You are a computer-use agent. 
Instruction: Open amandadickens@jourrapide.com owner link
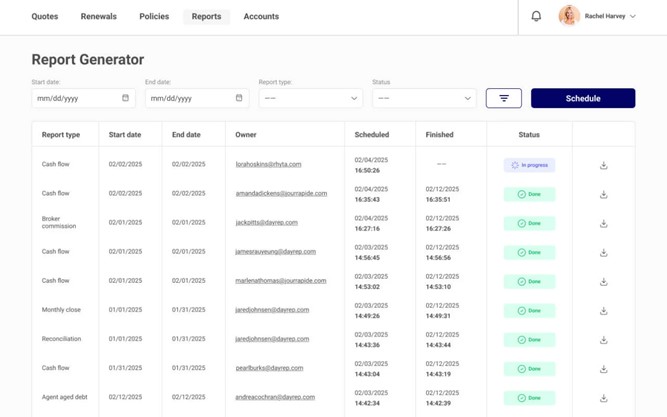tap(281, 193)
